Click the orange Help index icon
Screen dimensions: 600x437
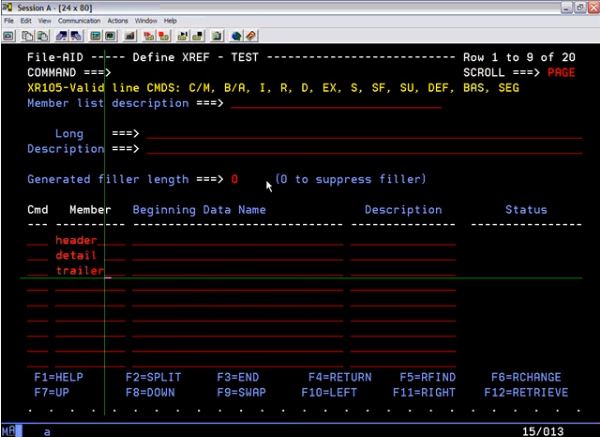click(x=251, y=36)
